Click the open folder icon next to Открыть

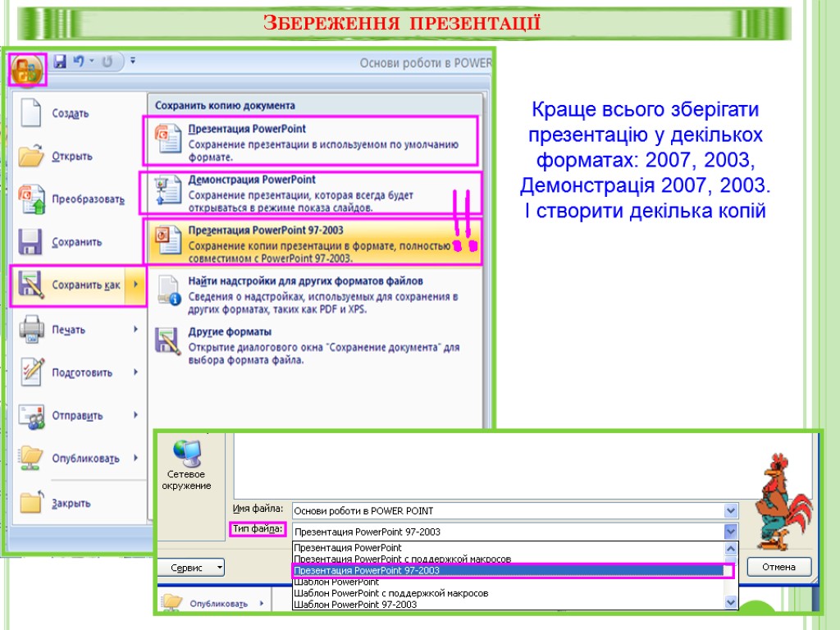30,156
